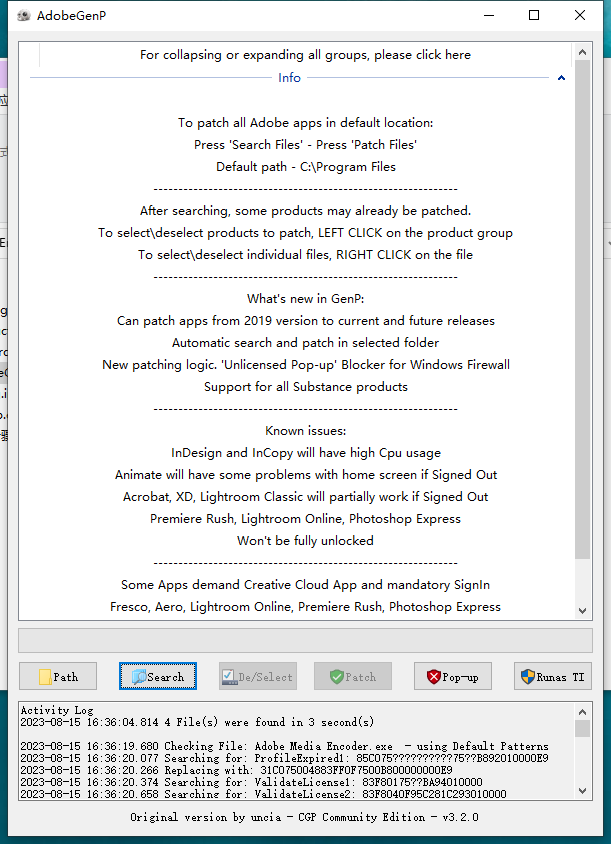Click the info list scrollbar thumb
Viewport: 611px width, 844px height.
click(582, 310)
